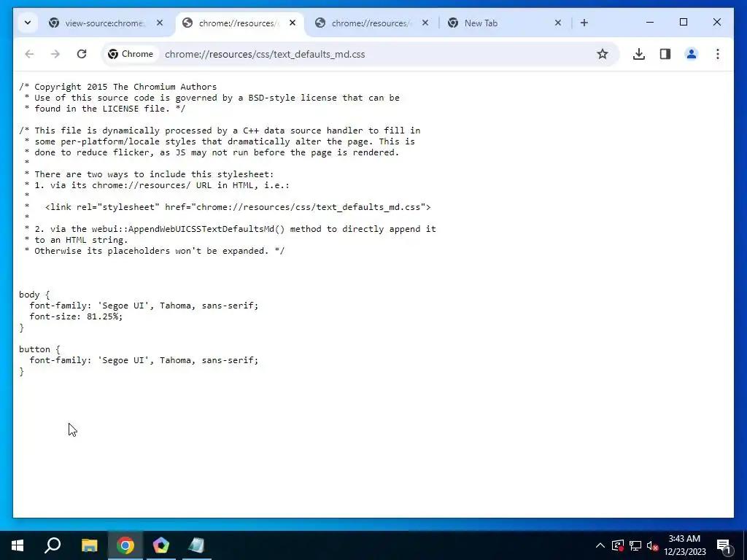Click the notepad-style app taskbar icon
Image resolution: width=747 pixels, height=560 pixels.
(x=197, y=545)
